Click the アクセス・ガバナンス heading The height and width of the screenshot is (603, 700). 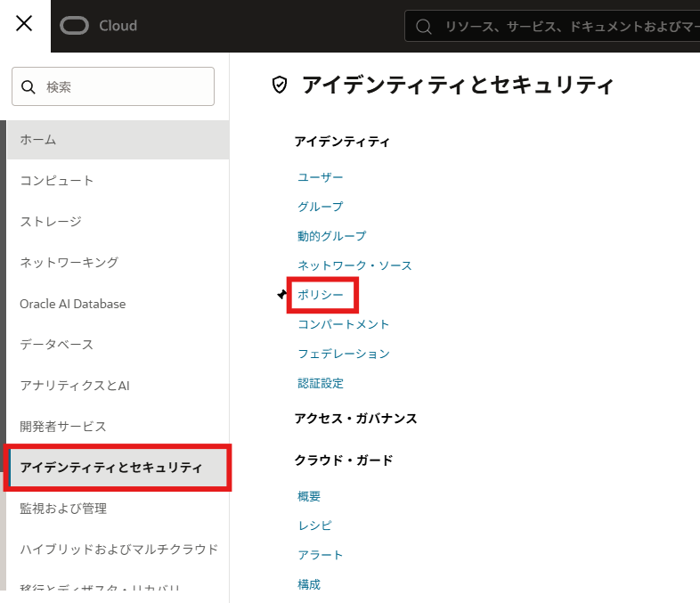coord(356,419)
